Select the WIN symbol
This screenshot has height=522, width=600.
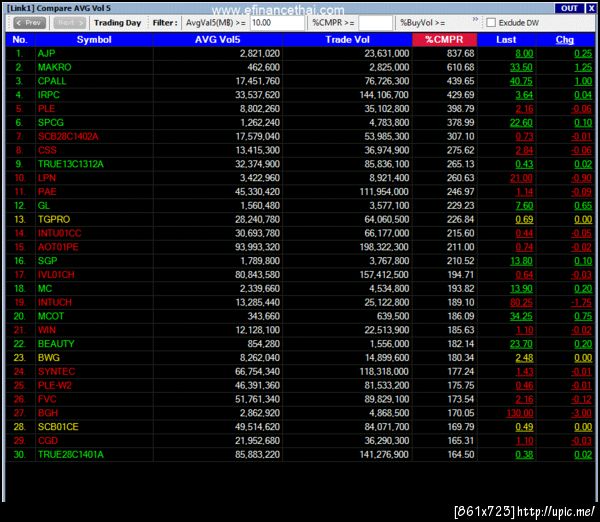tap(47, 330)
